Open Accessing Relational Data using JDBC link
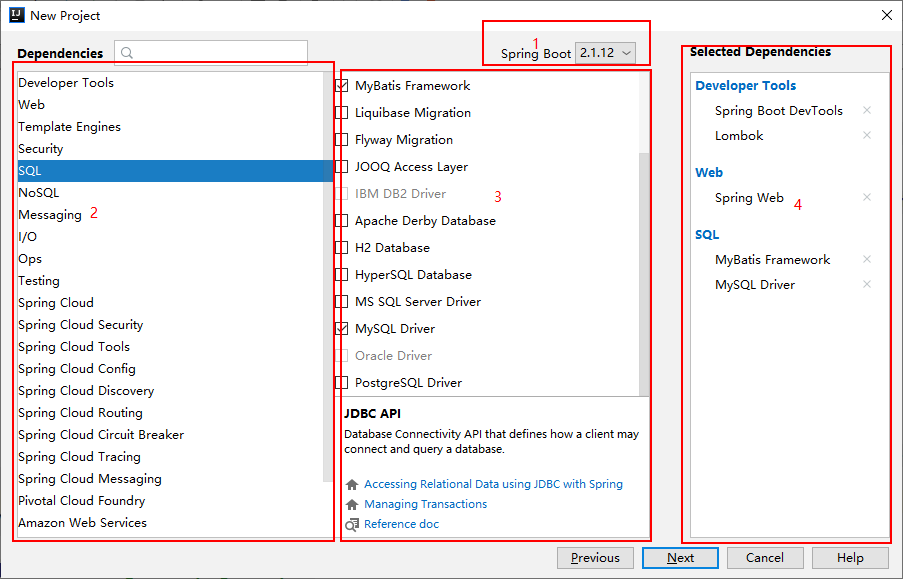903x579 pixels. [x=493, y=484]
